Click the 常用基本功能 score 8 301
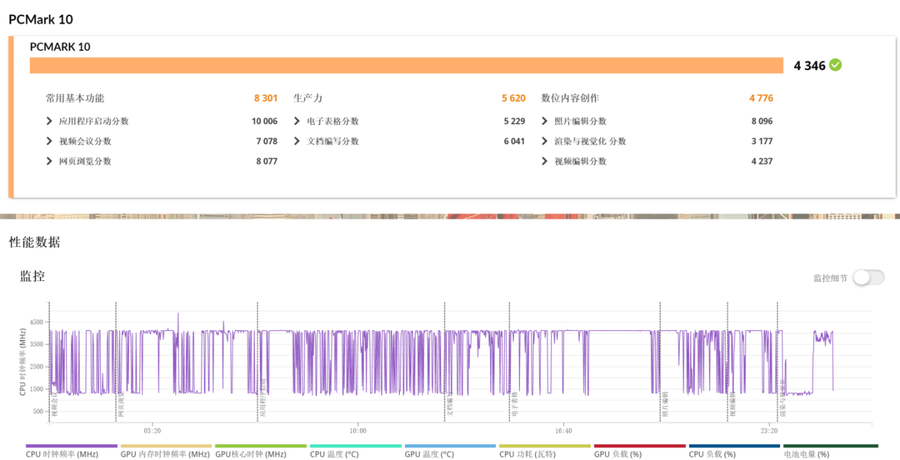900x460 pixels. pos(265,98)
